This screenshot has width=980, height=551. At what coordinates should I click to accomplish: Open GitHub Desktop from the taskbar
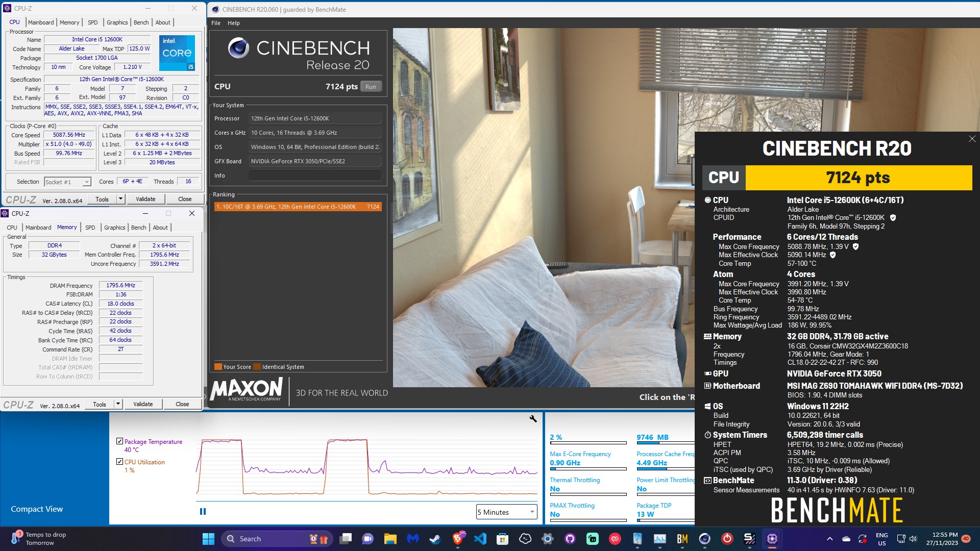[570, 539]
